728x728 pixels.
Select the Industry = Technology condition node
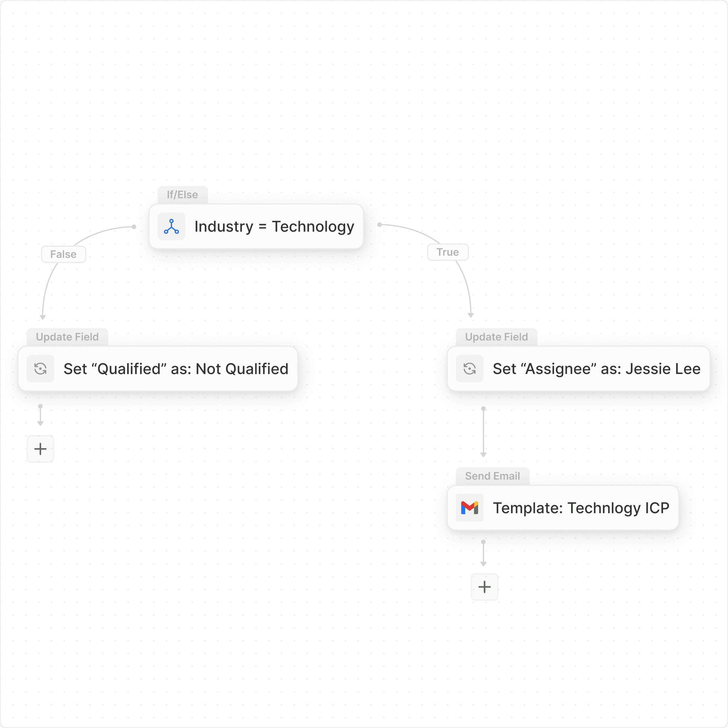[274, 227]
